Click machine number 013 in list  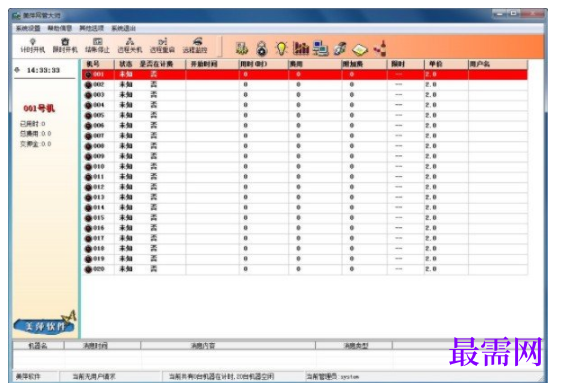coord(99,197)
